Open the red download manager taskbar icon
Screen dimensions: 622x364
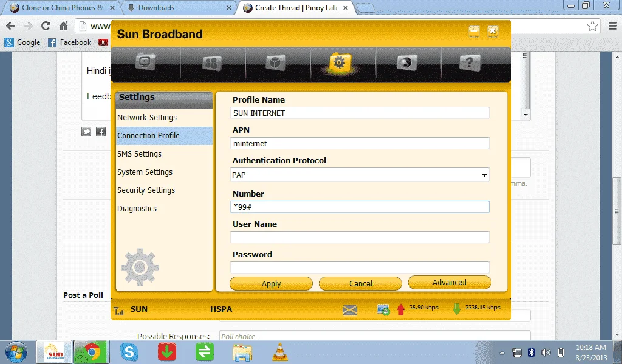pyautogui.click(x=167, y=352)
